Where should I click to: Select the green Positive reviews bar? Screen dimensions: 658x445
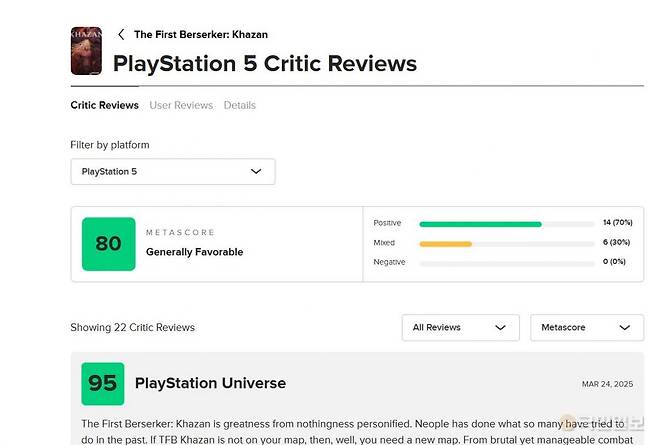tap(480, 224)
